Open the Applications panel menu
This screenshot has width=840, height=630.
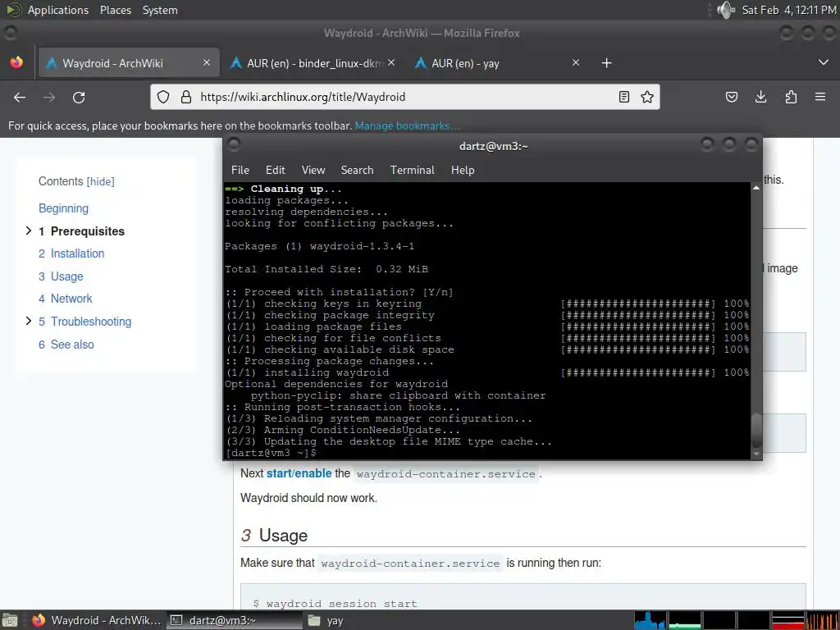coord(58,10)
